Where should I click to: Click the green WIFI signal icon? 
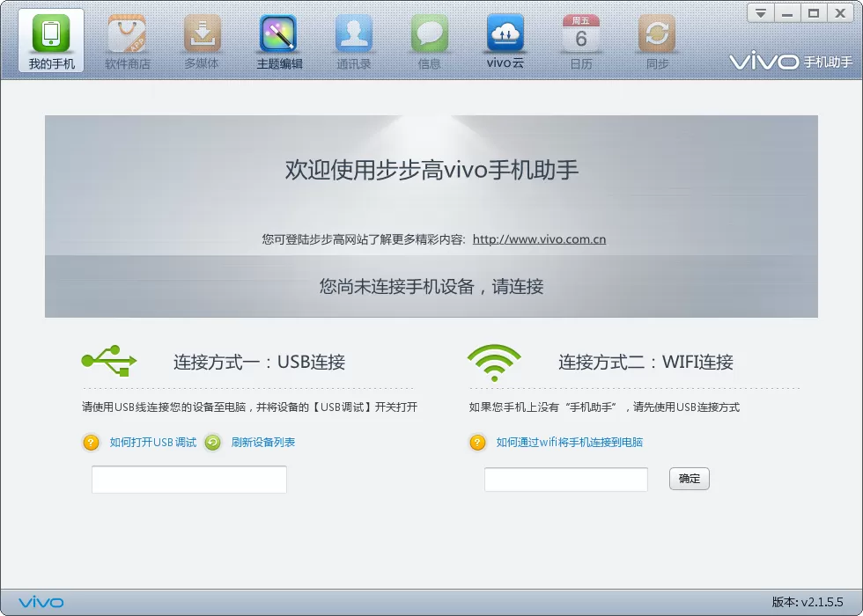coord(494,363)
